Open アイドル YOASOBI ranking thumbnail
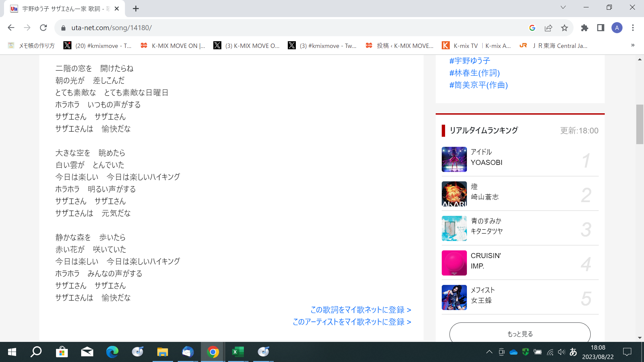Viewport: 644px width, 362px height. click(x=454, y=160)
